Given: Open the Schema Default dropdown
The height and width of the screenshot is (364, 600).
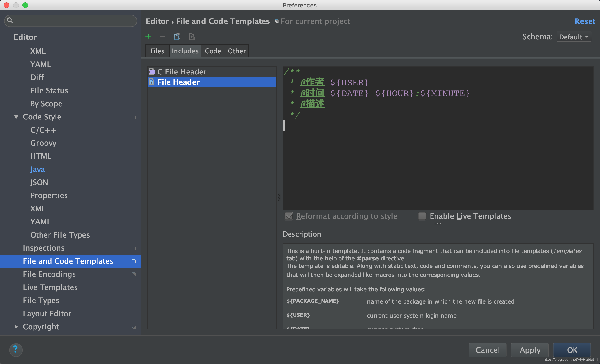Looking at the screenshot, I should click(x=574, y=37).
